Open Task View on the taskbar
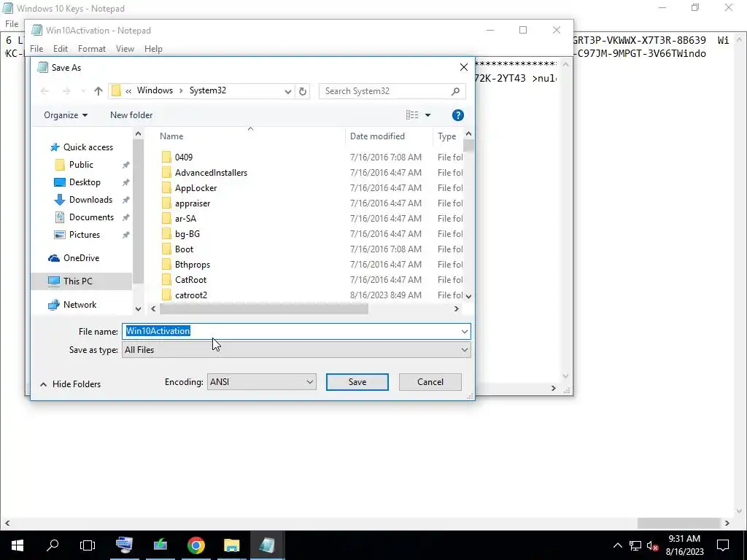Image resolution: width=747 pixels, height=560 pixels. (x=88, y=545)
